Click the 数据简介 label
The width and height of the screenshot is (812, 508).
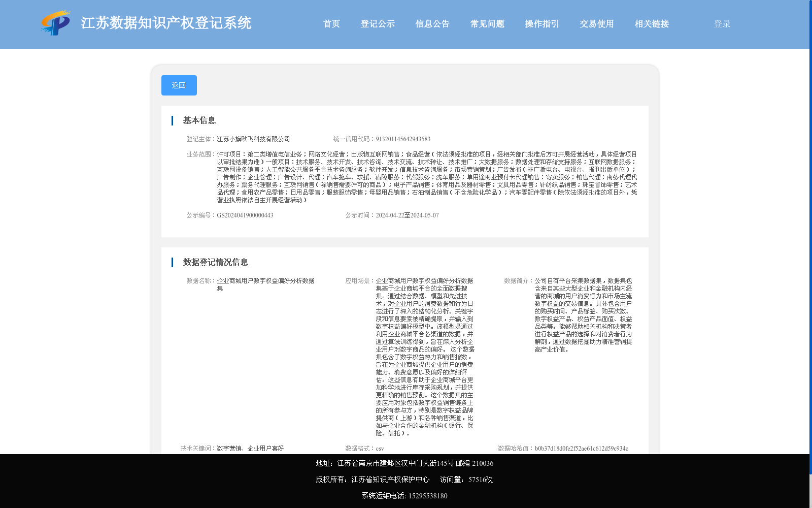coord(519,281)
